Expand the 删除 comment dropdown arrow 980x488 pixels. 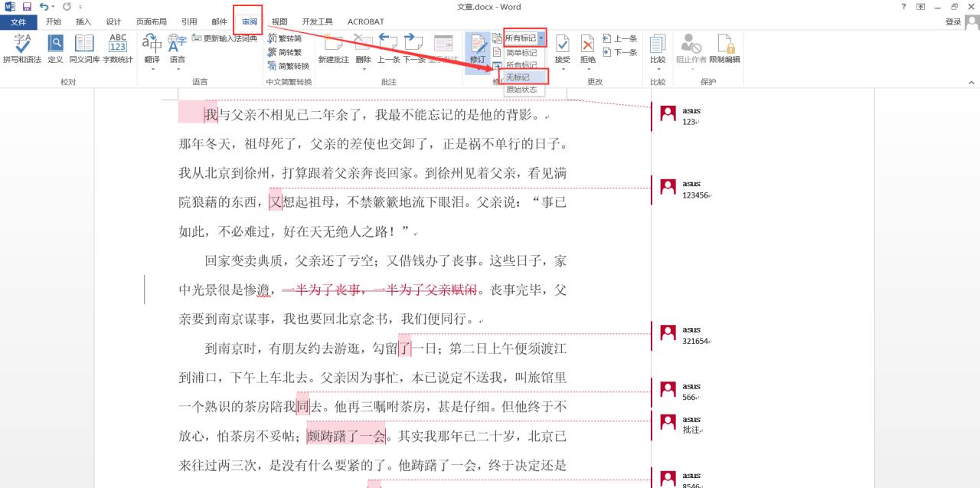(x=363, y=69)
